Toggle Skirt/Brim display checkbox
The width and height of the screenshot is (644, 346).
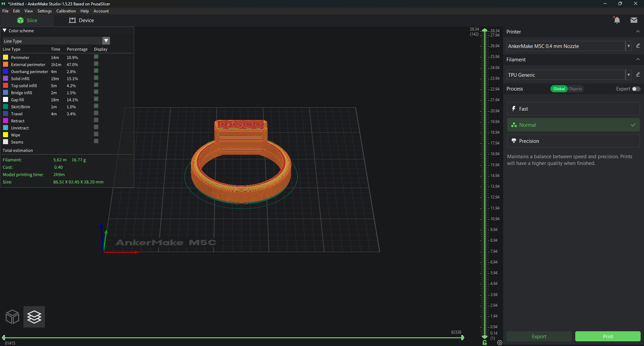click(x=96, y=106)
